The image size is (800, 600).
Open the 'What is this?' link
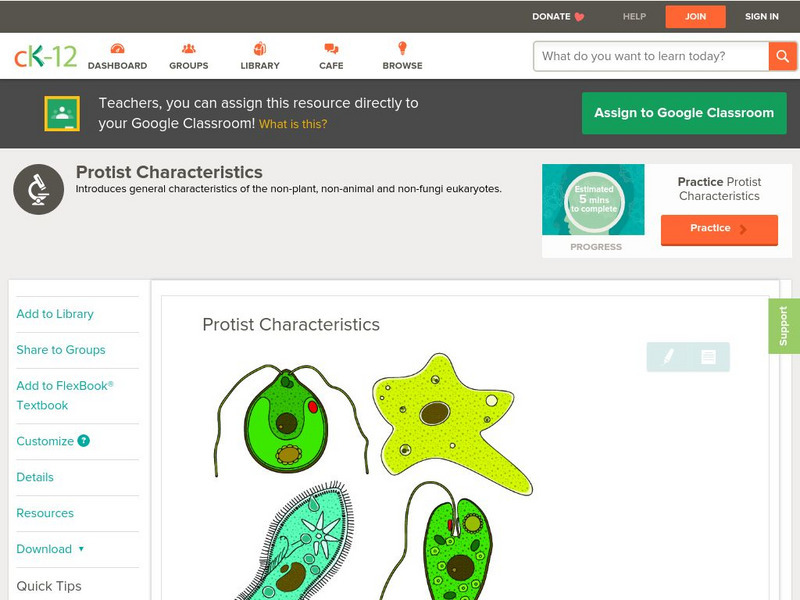pyautogui.click(x=293, y=125)
